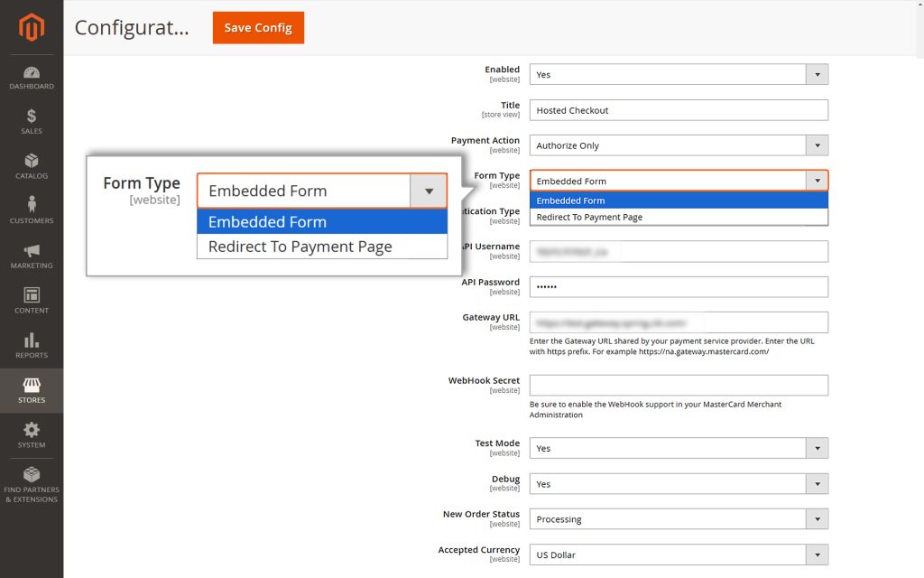Open the Dashboard section
Image resolution: width=924 pixels, height=578 pixels.
coord(32,77)
